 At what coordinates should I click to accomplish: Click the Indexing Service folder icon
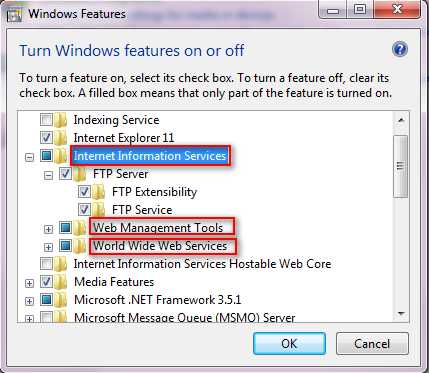(x=61, y=120)
